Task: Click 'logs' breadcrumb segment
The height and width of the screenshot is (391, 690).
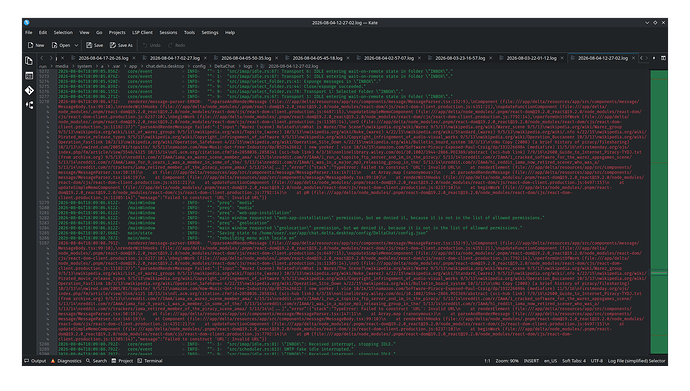Action: point(248,66)
